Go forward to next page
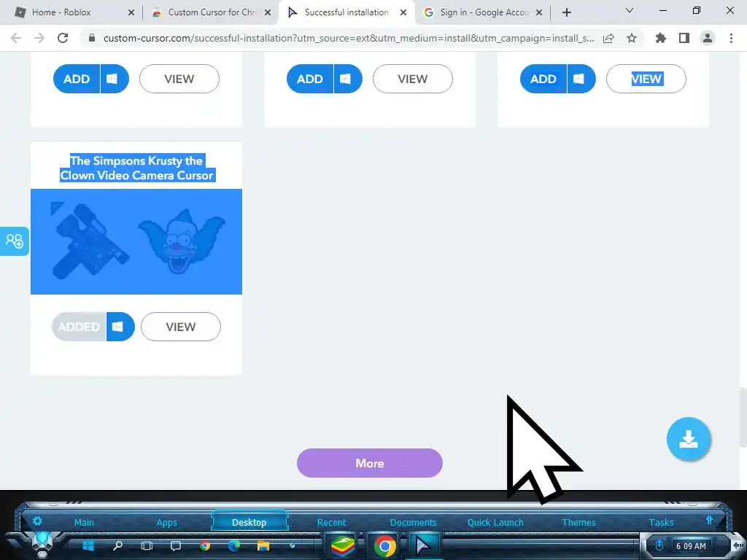This screenshot has height=560, width=747. [39, 38]
